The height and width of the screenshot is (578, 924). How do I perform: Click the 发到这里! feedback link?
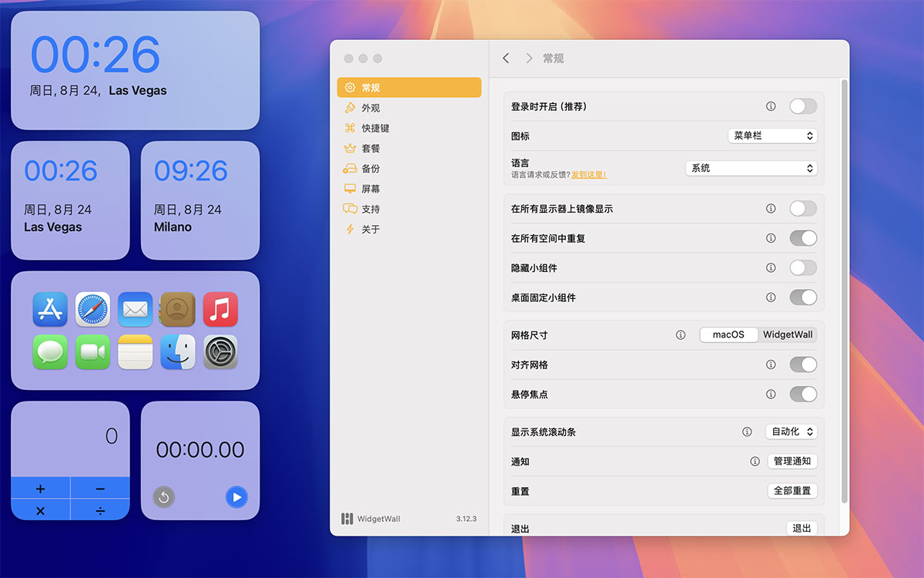[589, 175]
